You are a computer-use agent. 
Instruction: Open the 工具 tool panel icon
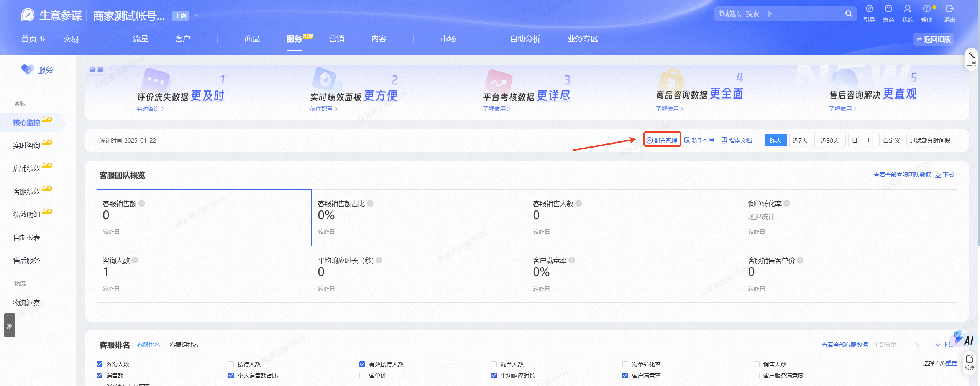pyautogui.click(x=971, y=58)
